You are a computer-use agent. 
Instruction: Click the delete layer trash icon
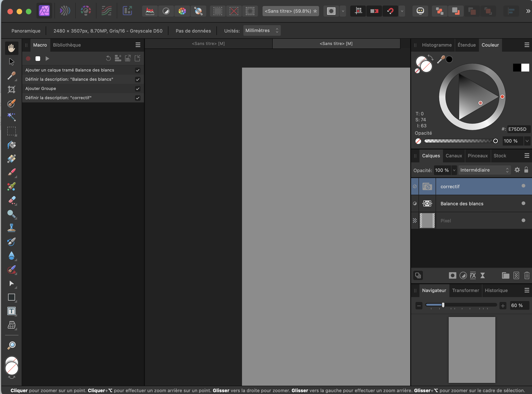526,275
